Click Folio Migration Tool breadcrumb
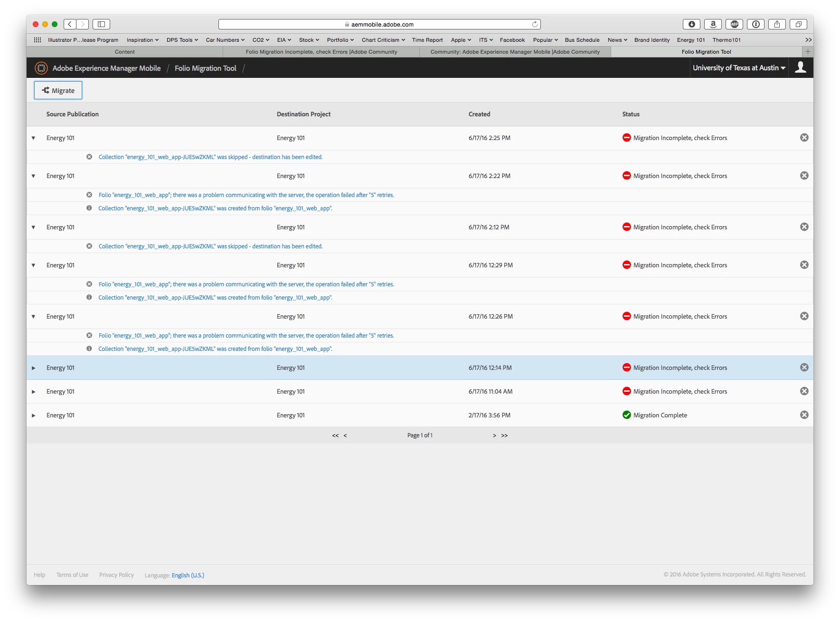 (205, 68)
